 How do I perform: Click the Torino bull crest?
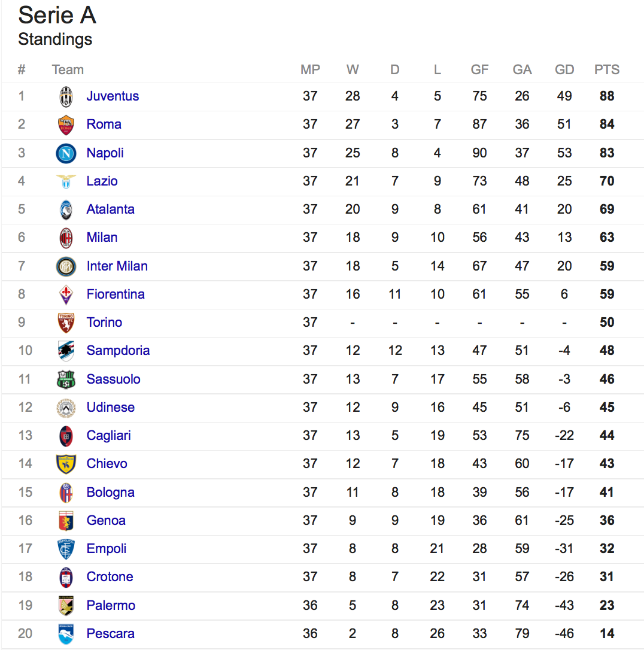point(66,323)
